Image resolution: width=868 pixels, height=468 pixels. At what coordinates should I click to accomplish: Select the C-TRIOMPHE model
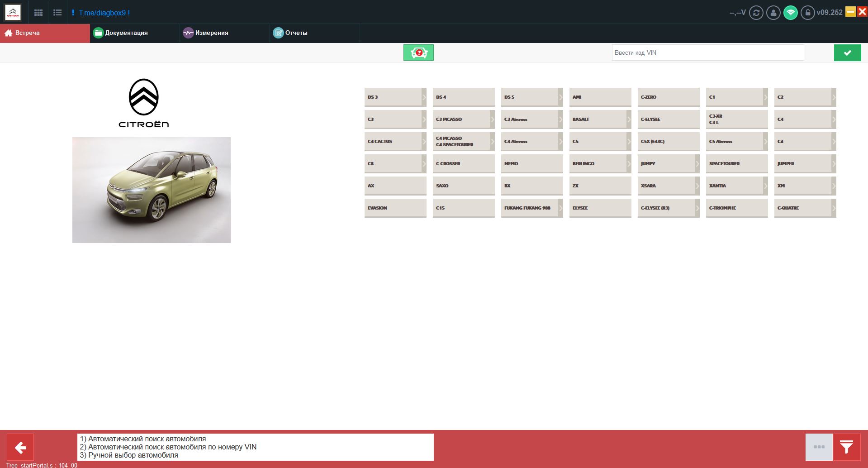(737, 208)
